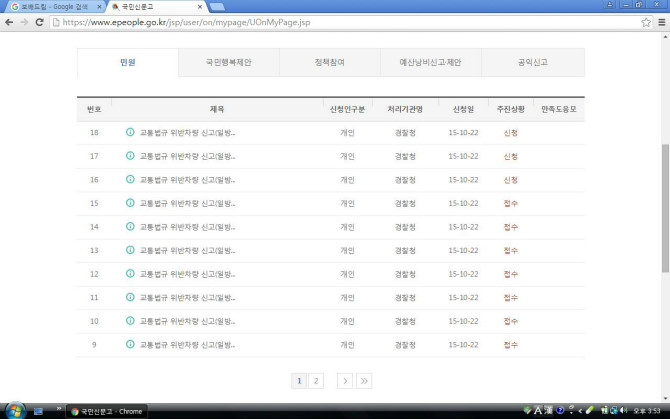Click the info icon in row 15
The height and width of the screenshot is (419, 670).
(130, 203)
